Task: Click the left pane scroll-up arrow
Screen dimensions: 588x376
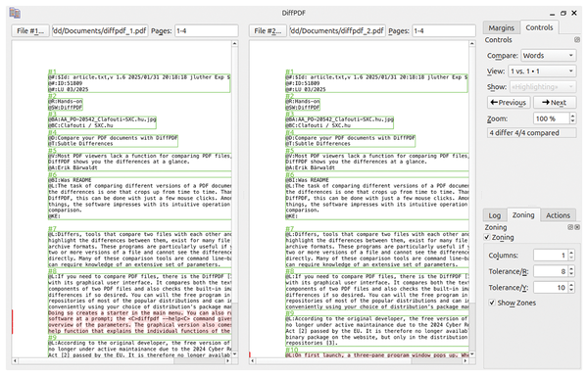Action: click(235, 44)
